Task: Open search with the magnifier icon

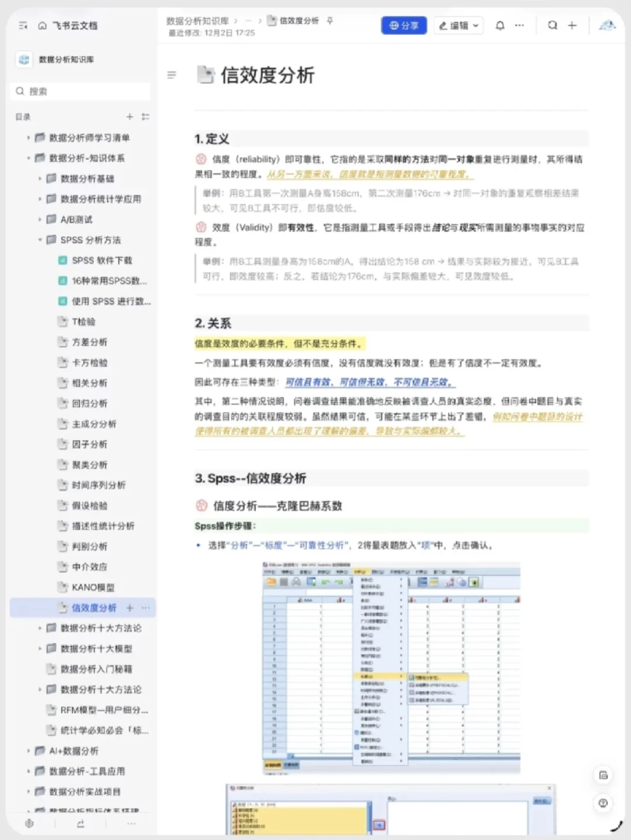Action: [x=553, y=25]
